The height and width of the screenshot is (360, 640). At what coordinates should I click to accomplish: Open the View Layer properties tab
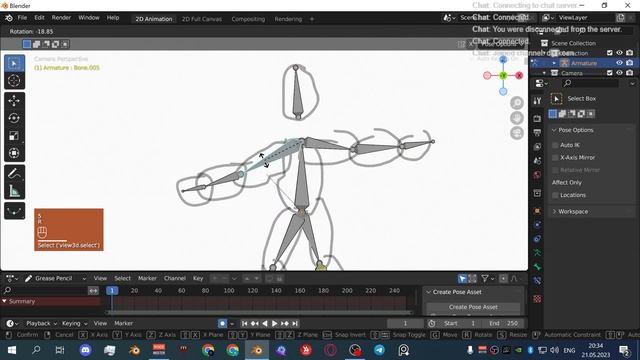coord(537,147)
